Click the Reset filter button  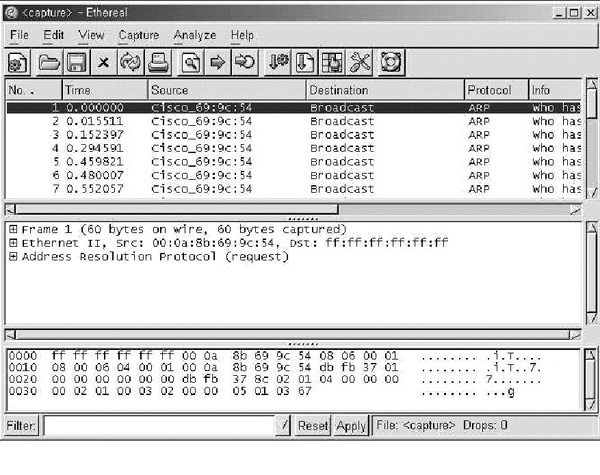click(x=313, y=426)
